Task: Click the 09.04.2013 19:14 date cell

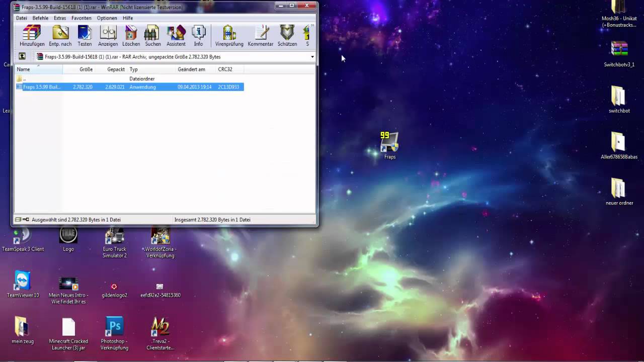Action: [x=194, y=87]
